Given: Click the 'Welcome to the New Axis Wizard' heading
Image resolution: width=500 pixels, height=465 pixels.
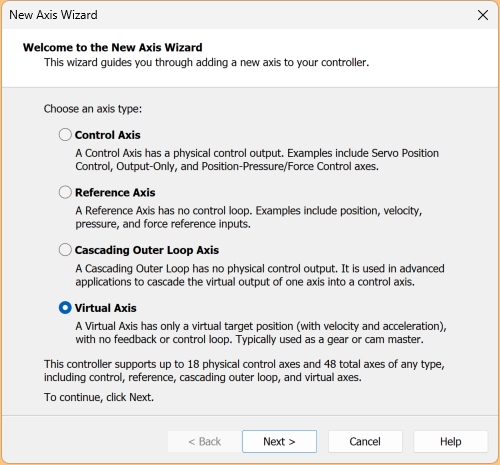Looking at the screenshot, I should (x=113, y=47).
